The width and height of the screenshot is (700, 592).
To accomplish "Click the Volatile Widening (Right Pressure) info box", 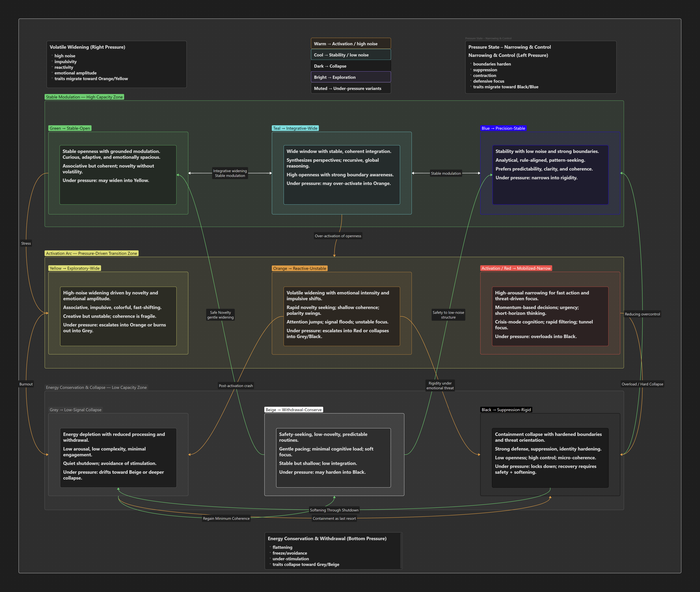I will [x=117, y=64].
